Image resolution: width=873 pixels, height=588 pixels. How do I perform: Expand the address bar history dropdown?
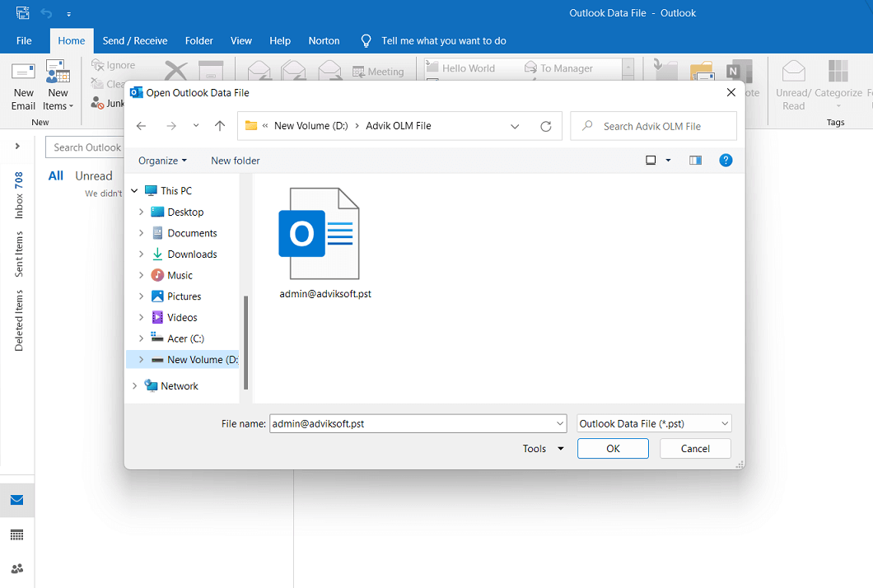point(515,126)
